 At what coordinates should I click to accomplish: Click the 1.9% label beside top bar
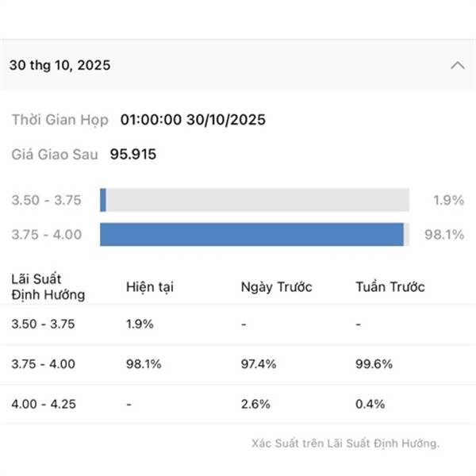(x=448, y=200)
